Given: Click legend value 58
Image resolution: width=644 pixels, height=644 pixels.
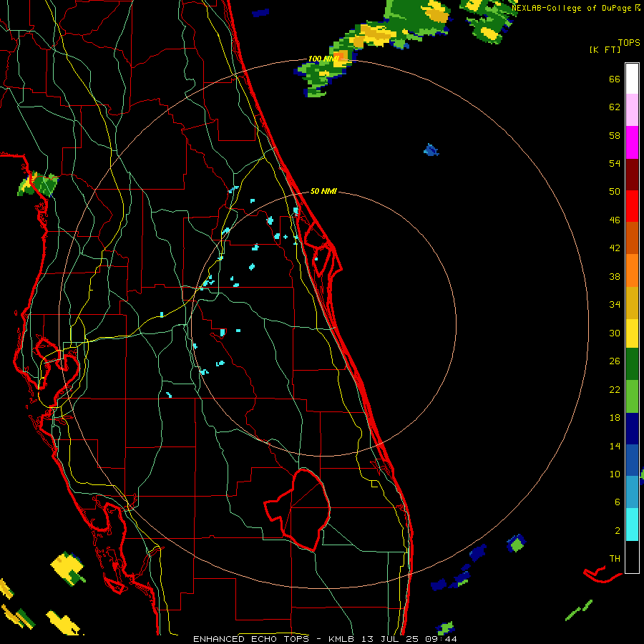Looking at the screenshot, I should pos(615,135).
